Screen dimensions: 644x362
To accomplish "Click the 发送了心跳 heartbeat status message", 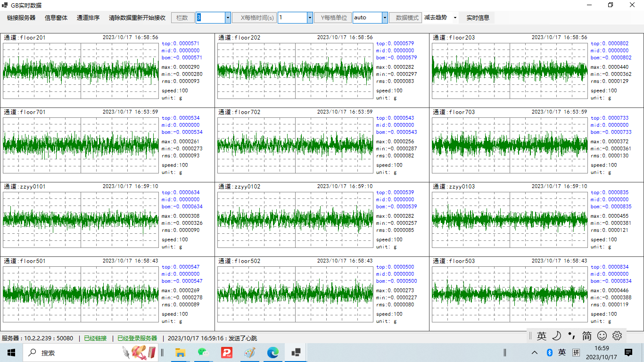I will click(243, 338).
